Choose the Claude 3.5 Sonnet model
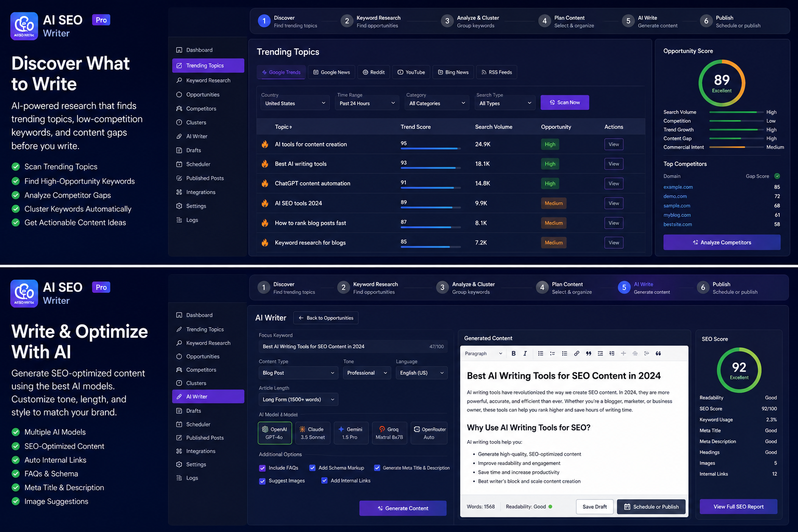 [313, 433]
